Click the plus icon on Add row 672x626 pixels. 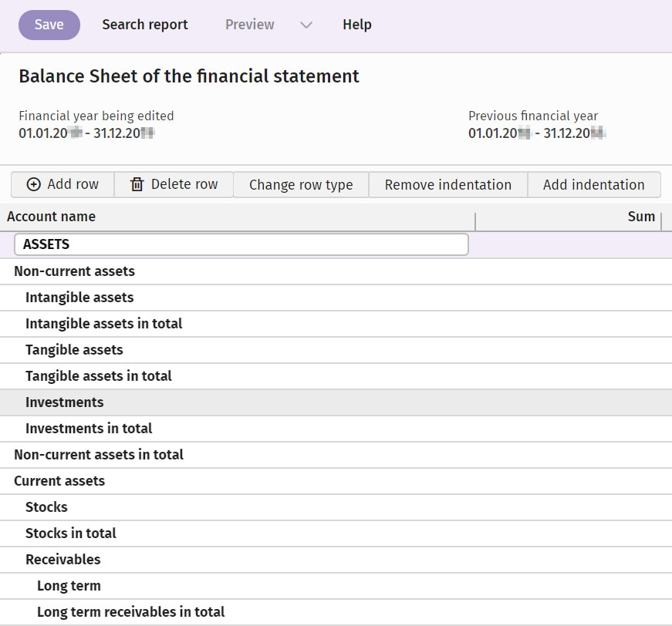coord(33,184)
